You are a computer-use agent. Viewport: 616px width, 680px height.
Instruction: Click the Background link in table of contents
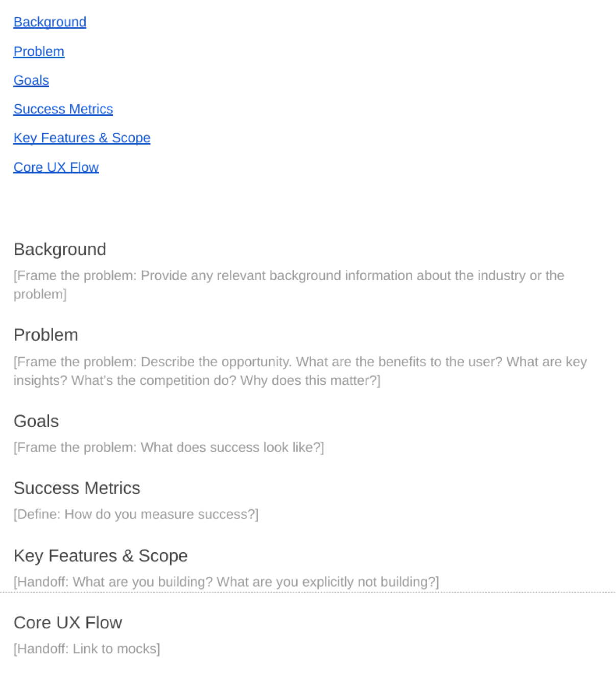click(50, 22)
